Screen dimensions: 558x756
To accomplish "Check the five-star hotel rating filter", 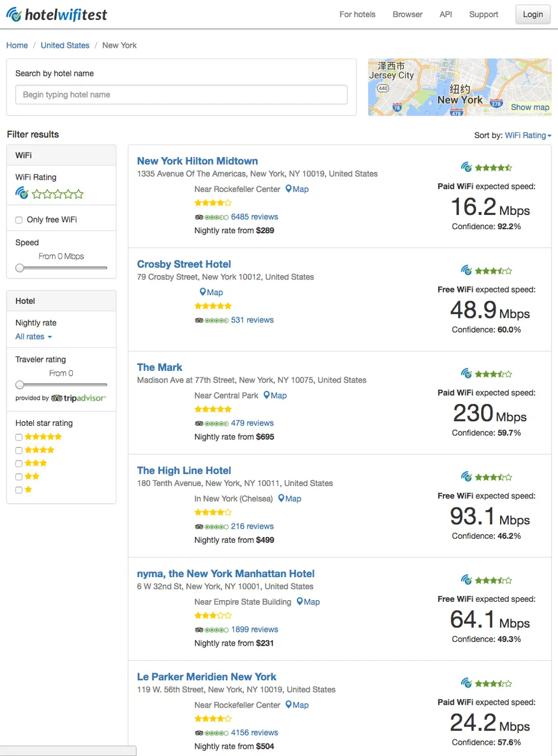I will (x=19, y=437).
